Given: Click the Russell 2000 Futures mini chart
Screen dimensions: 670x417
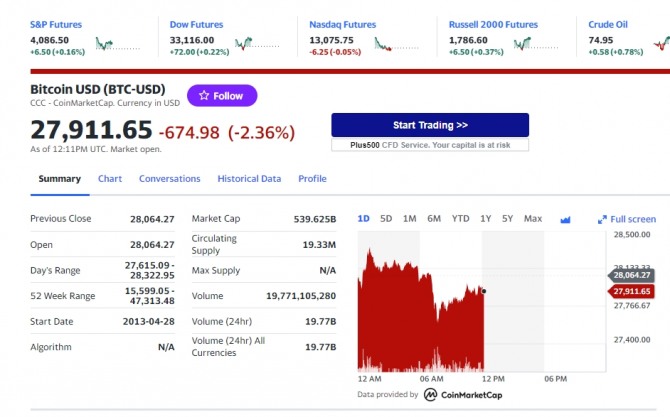Looking at the screenshot, I should [x=536, y=44].
